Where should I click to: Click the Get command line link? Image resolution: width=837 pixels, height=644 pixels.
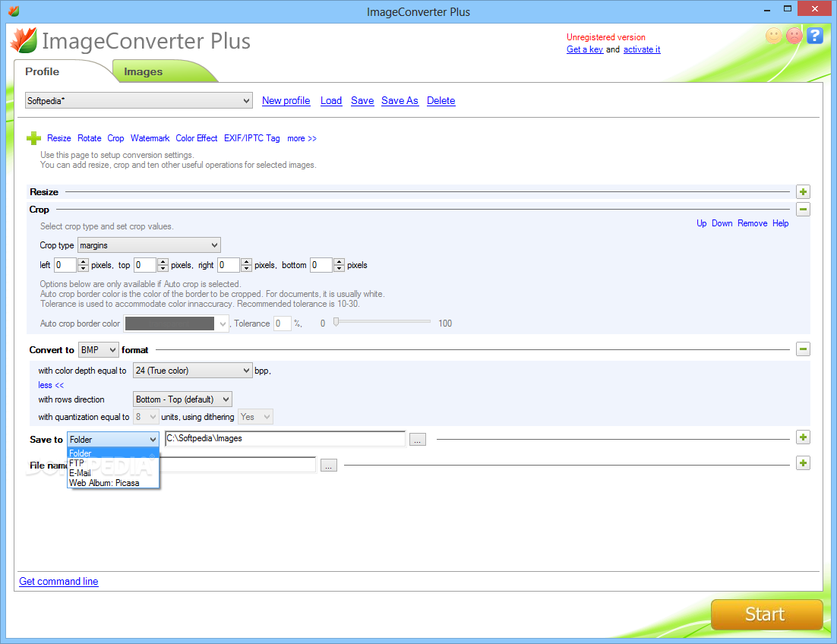pyautogui.click(x=58, y=581)
